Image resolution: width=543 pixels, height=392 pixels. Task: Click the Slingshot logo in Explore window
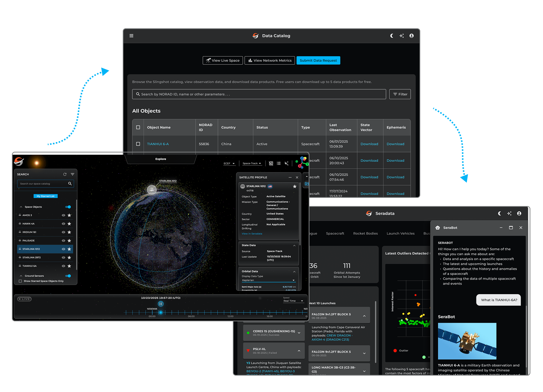[x=19, y=161]
